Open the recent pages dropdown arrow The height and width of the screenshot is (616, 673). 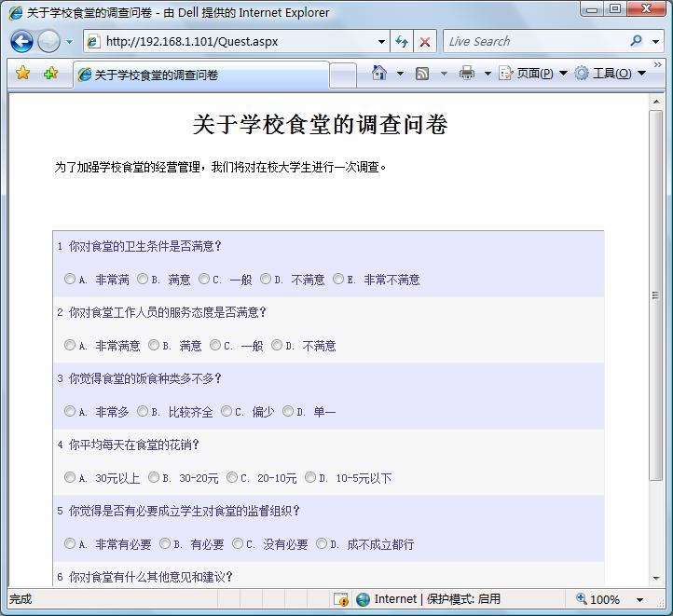(x=70, y=42)
